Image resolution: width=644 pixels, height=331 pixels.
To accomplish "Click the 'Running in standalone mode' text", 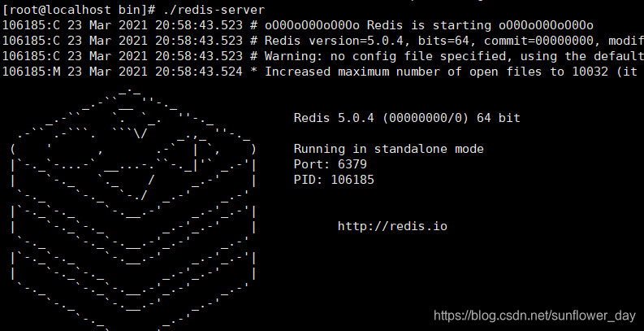I will [x=388, y=149].
